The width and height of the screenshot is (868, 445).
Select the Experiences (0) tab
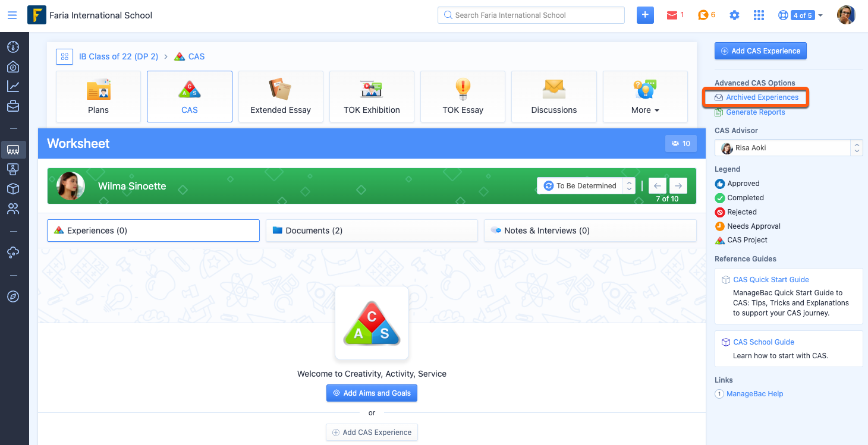(153, 231)
